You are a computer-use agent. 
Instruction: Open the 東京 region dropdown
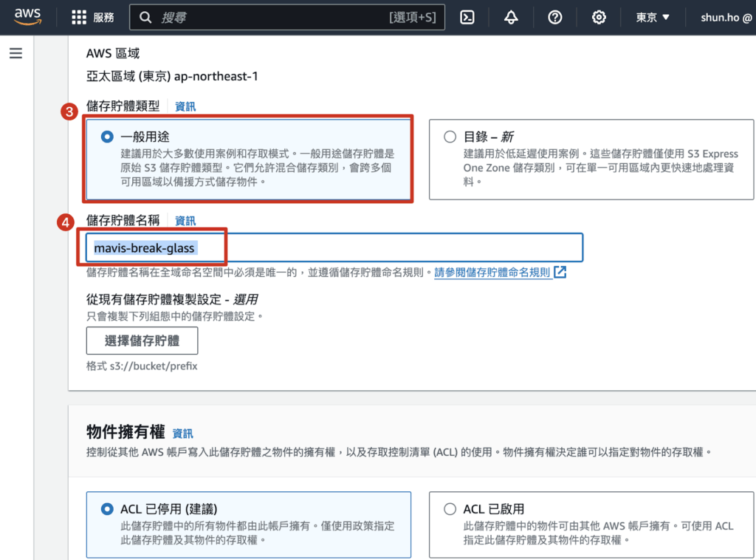pyautogui.click(x=653, y=18)
